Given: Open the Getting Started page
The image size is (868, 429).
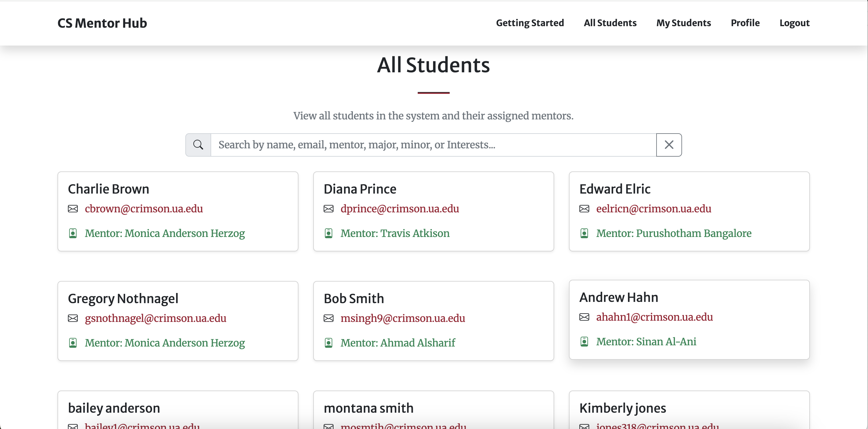Looking at the screenshot, I should tap(530, 22).
